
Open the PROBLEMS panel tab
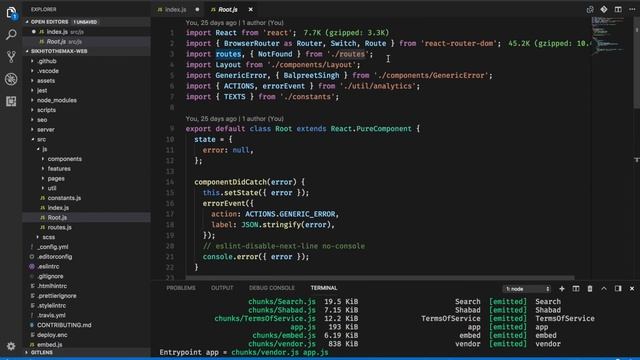(x=181, y=288)
